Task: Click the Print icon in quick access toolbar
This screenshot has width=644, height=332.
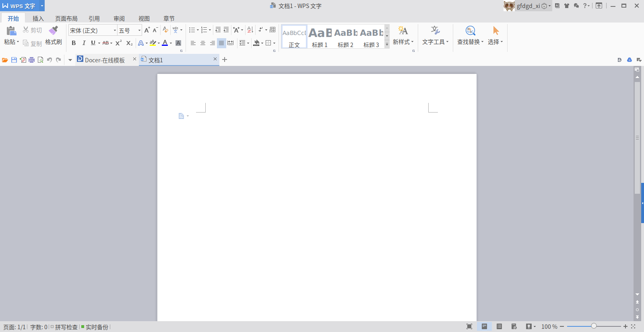Action: point(32,60)
